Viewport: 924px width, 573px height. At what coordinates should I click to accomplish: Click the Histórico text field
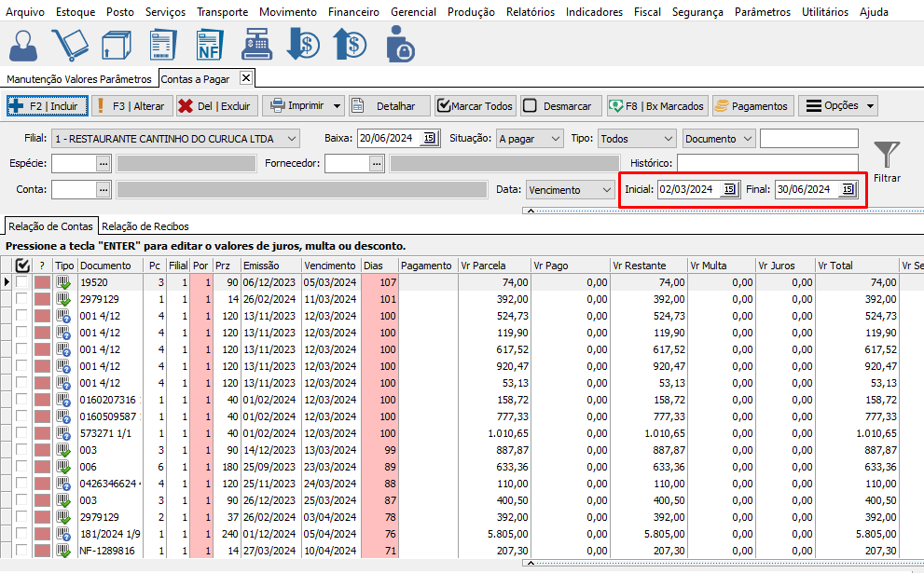(767, 164)
